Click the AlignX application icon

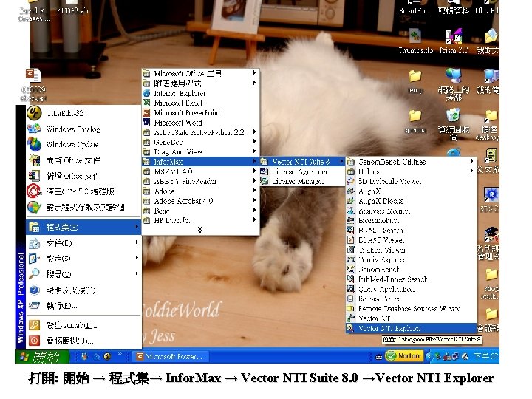tap(350, 191)
